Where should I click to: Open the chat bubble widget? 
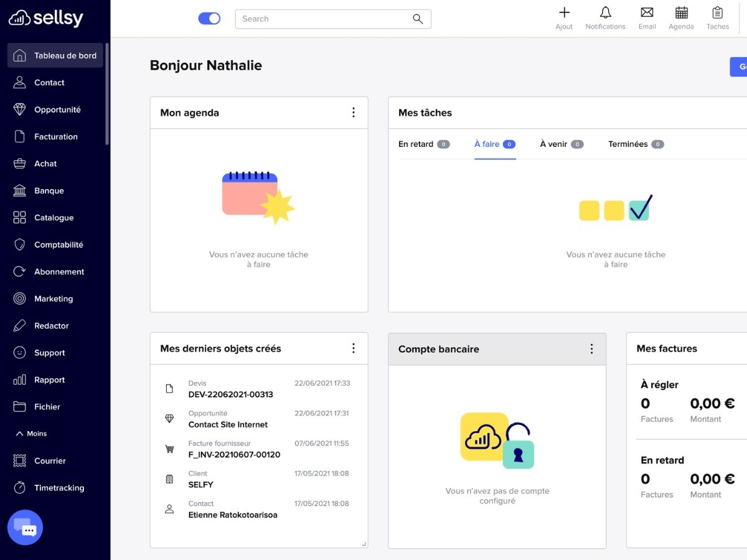click(25, 528)
